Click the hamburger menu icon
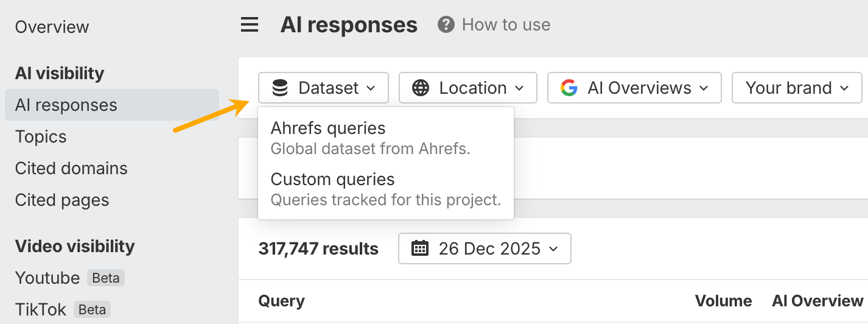The image size is (868, 324). pyautogui.click(x=250, y=25)
